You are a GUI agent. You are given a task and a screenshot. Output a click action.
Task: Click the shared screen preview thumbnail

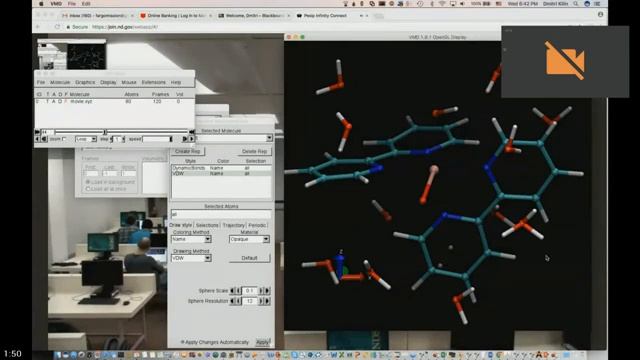click(71, 54)
